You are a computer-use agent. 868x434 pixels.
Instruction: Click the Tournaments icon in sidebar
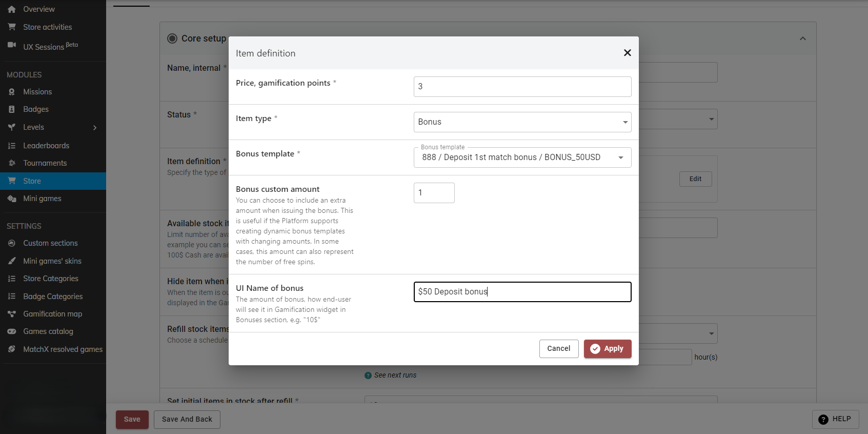point(12,163)
